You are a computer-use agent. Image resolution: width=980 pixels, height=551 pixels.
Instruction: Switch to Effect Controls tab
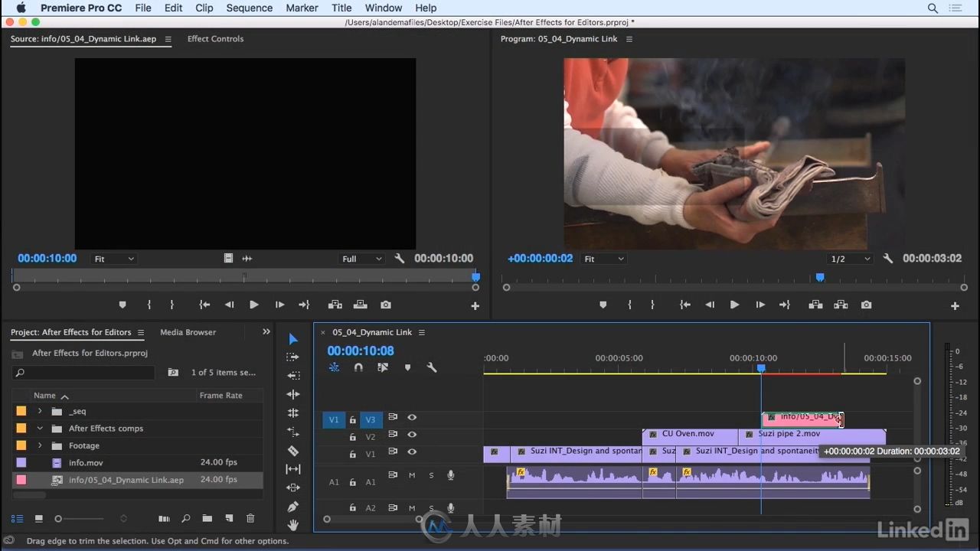pyautogui.click(x=215, y=39)
